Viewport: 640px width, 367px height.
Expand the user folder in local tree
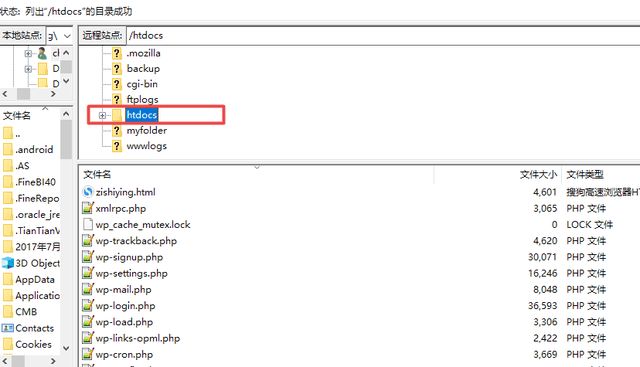click(x=28, y=53)
